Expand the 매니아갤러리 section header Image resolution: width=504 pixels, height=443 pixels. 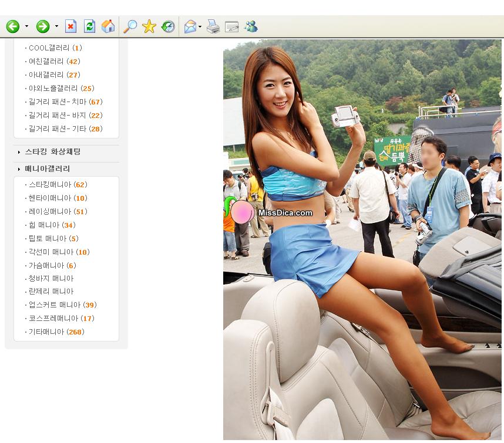(47, 168)
